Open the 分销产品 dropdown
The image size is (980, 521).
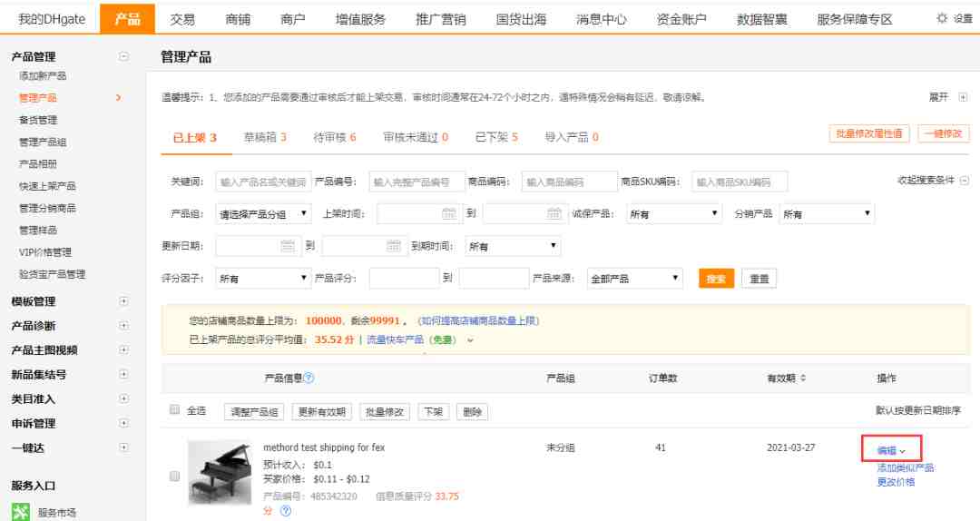pyautogui.click(x=827, y=214)
